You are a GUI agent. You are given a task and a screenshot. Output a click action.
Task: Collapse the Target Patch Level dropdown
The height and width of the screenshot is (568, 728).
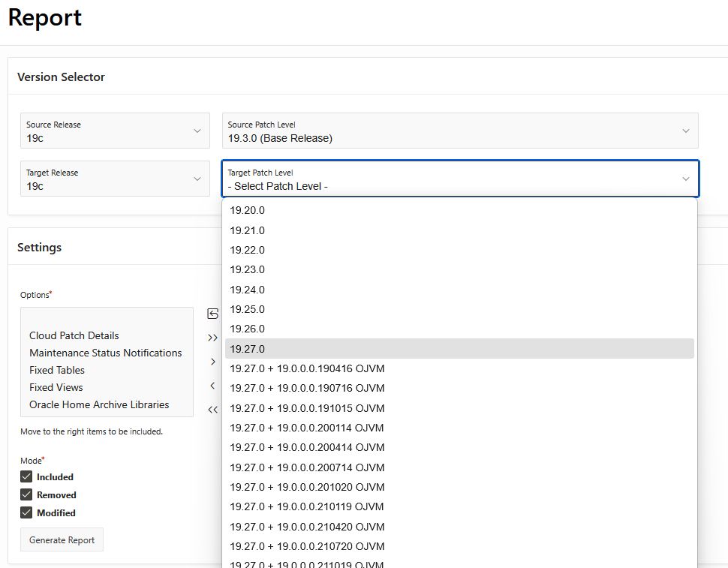[460, 179]
